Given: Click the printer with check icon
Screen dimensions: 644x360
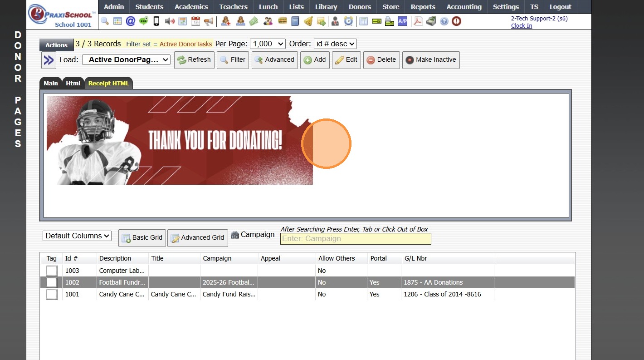Looking at the screenshot, I should pyautogui.click(x=389, y=21).
